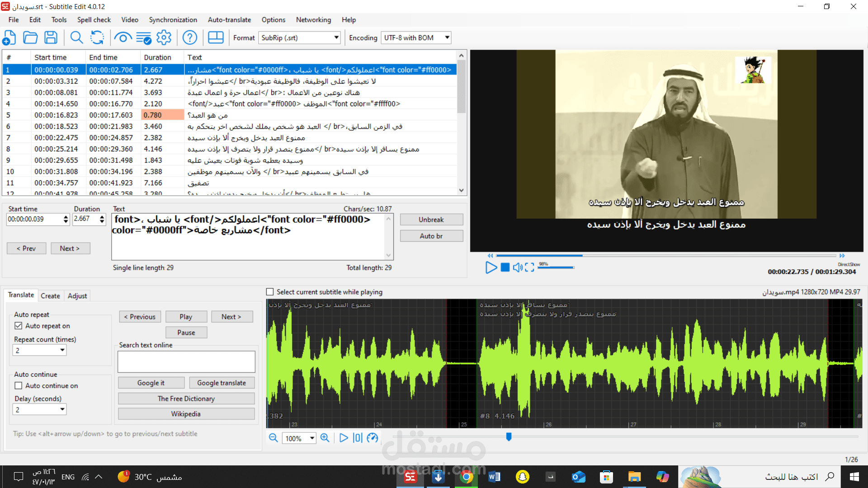Open Microsoft Store in the taskbar
This screenshot has height=488, width=868.
pyautogui.click(x=606, y=477)
